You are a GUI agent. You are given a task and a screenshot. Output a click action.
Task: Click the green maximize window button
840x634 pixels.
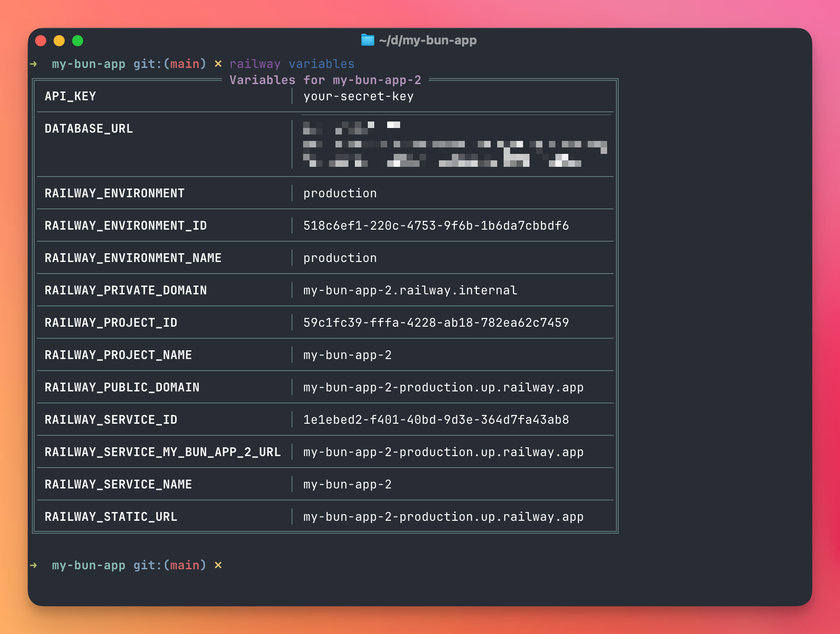coord(78,41)
